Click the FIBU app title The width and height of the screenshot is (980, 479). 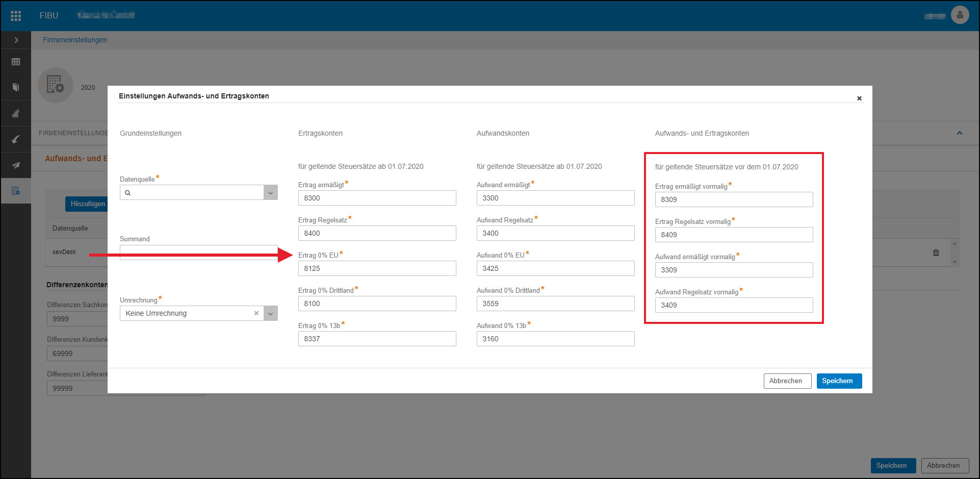click(x=49, y=15)
